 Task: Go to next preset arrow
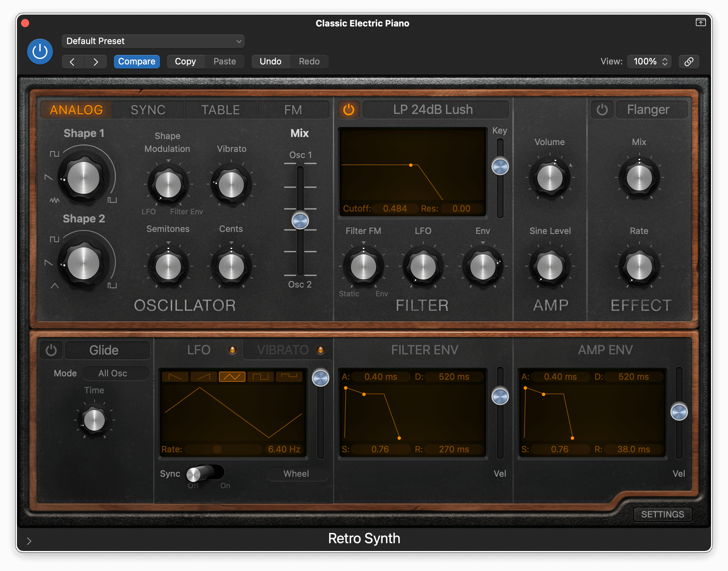click(96, 62)
